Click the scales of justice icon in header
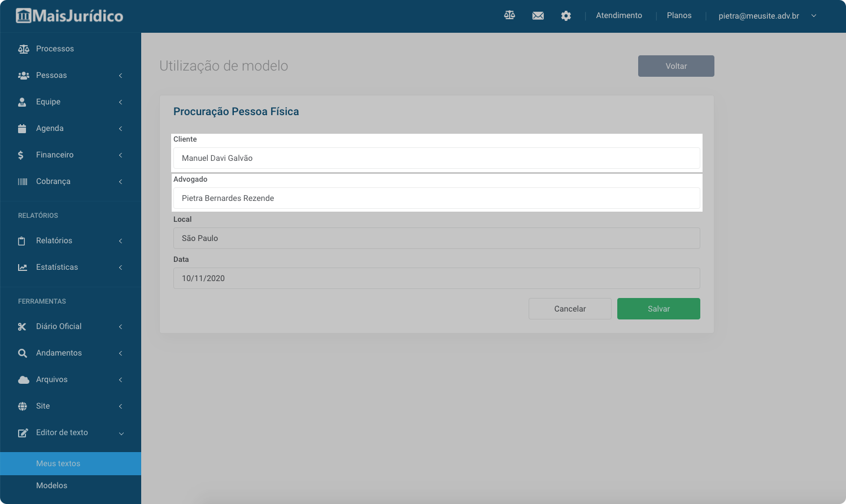 [x=509, y=15]
